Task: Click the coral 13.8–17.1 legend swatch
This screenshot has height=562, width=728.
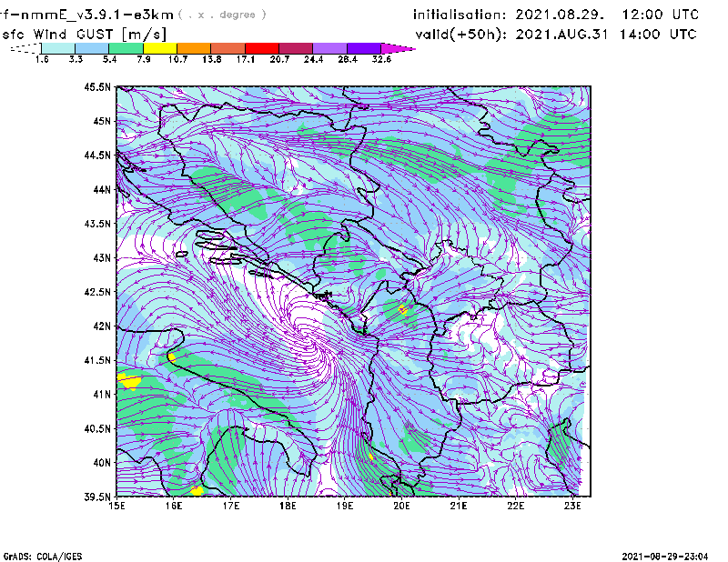Action: point(228,48)
